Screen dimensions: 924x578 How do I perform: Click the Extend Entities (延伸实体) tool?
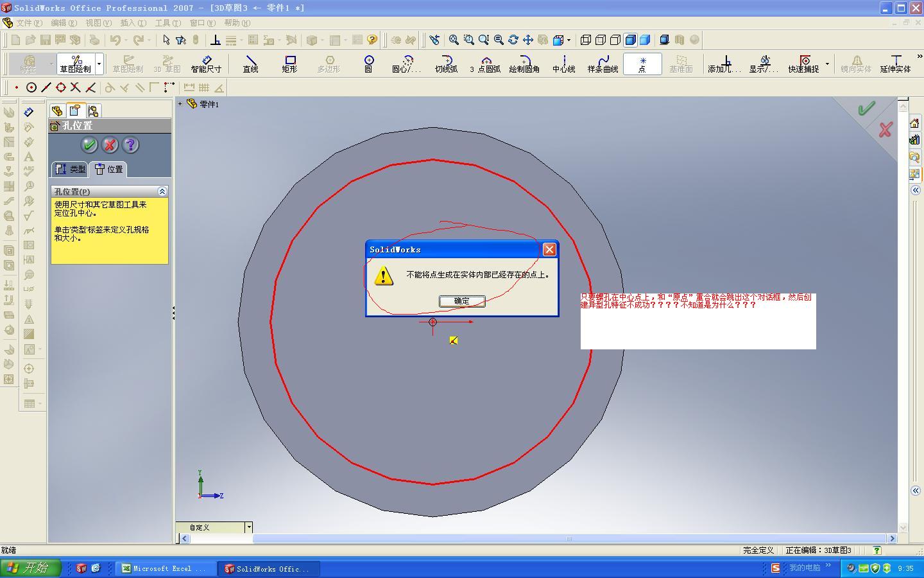pyautogui.click(x=895, y=64)
